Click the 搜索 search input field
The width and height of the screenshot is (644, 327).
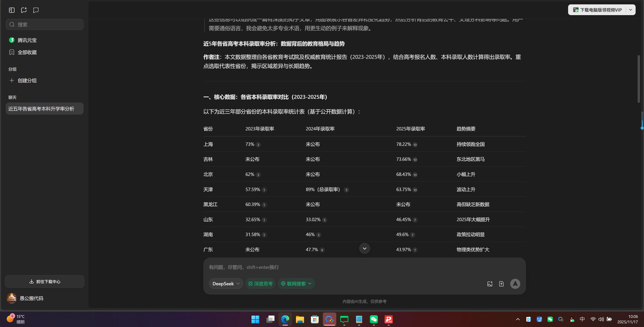click(x=44, y=24)
